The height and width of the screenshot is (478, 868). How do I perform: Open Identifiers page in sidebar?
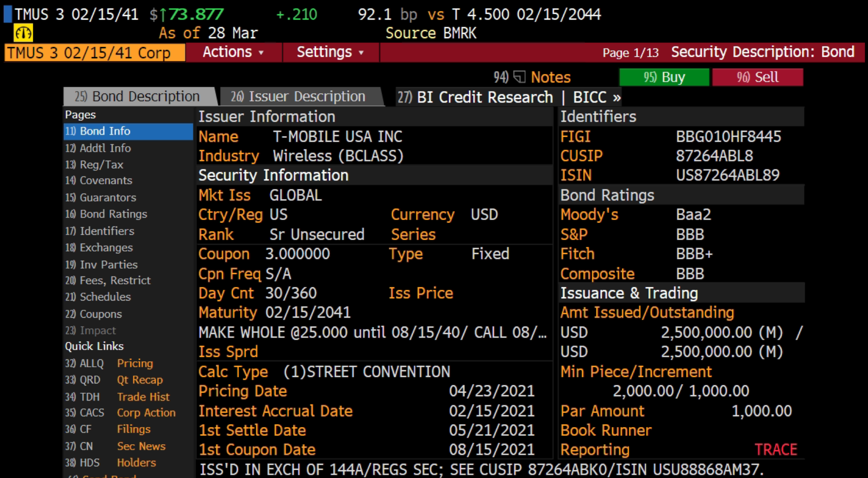[x=100, y=230]
